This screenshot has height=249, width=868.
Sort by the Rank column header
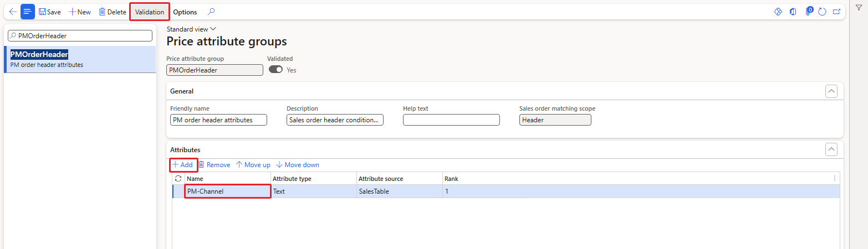point(485,179)
